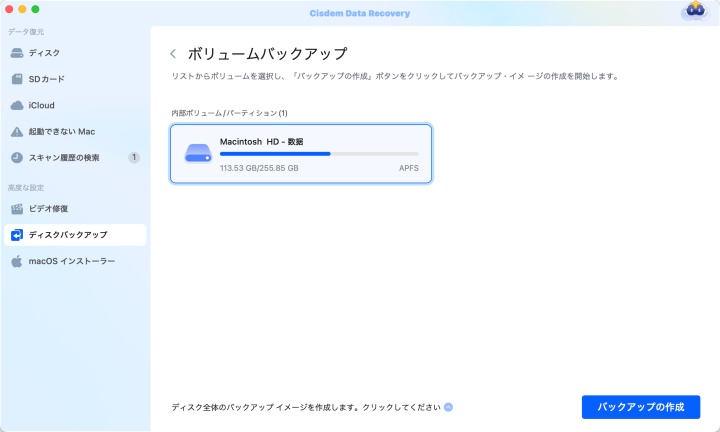Viewport: 720px width, 432px height.
Task: Open macOS インストーラー
Action: coord(75,261)
